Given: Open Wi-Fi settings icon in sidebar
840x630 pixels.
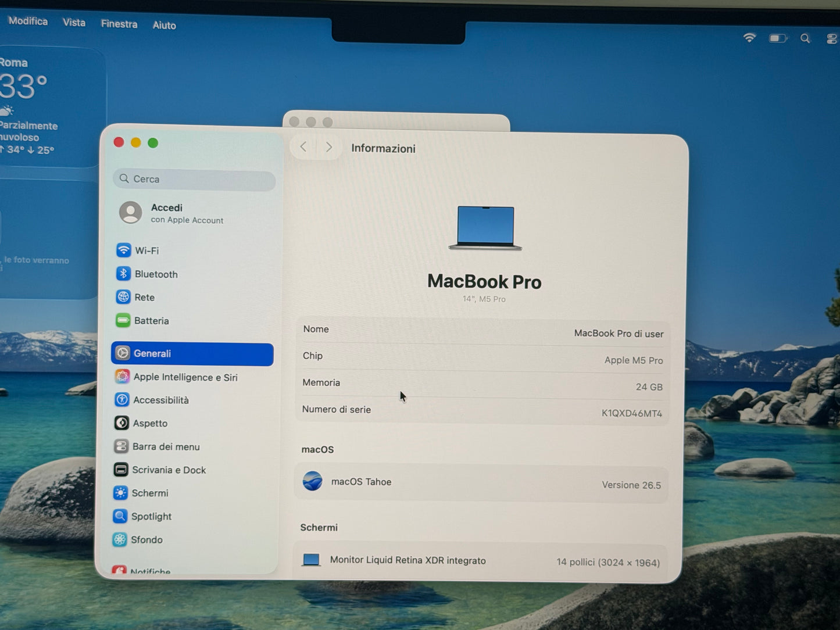Looking at the screenshot, I should tap(123, 250).
